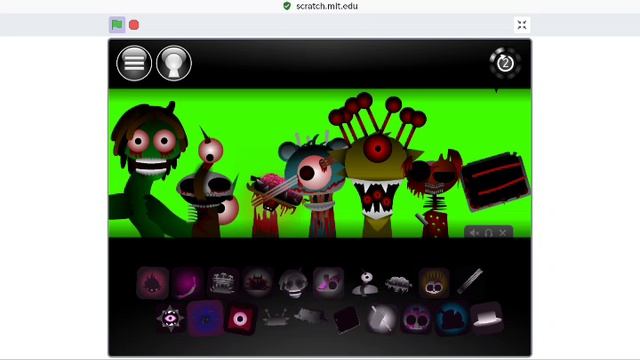
Task: Open the hamburger menu button
Action: pyautogui.click(x=134, y=63)
